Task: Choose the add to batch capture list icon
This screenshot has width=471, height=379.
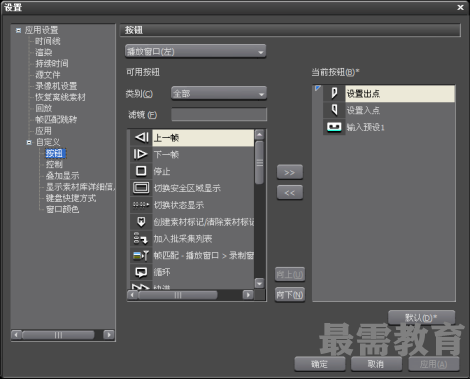Action: 140,238
